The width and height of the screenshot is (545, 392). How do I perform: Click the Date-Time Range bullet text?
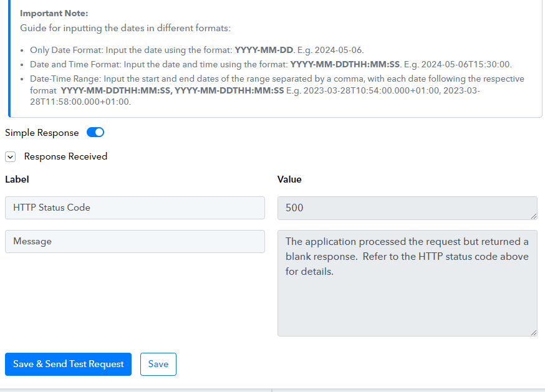coord(277,90)
